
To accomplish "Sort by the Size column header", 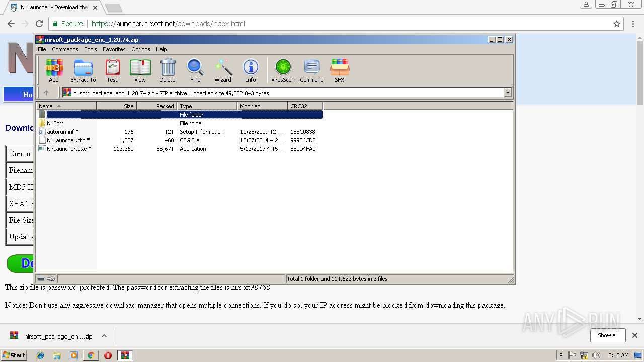I will pyautogui.click(x=117, y=106).
